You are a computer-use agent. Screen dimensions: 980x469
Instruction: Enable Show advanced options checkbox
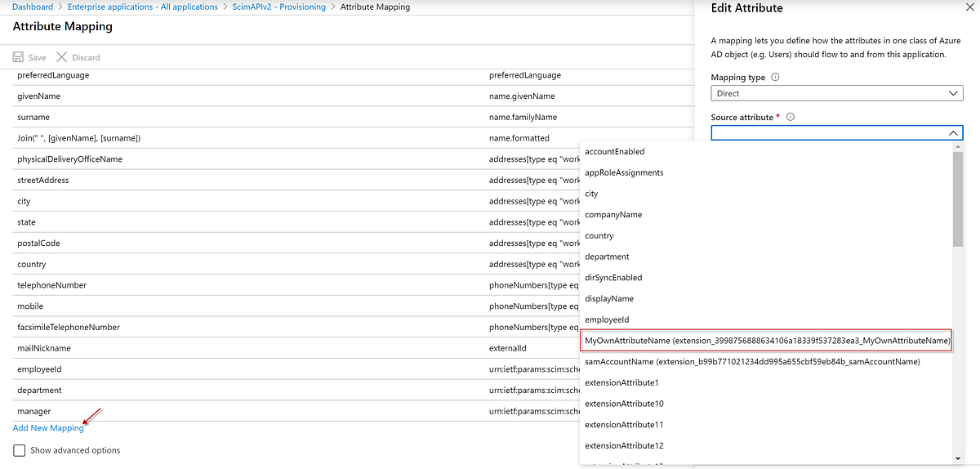coord(19,450)
